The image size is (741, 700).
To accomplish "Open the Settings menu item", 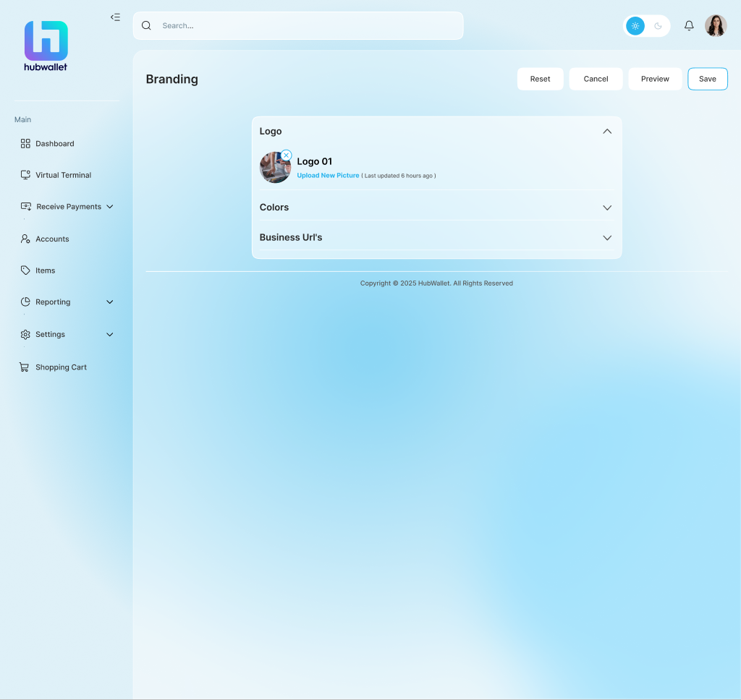I will point(50,335).
